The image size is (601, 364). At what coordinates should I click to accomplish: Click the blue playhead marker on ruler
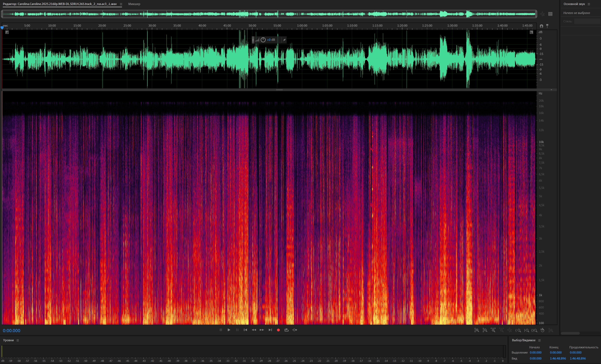2,28
